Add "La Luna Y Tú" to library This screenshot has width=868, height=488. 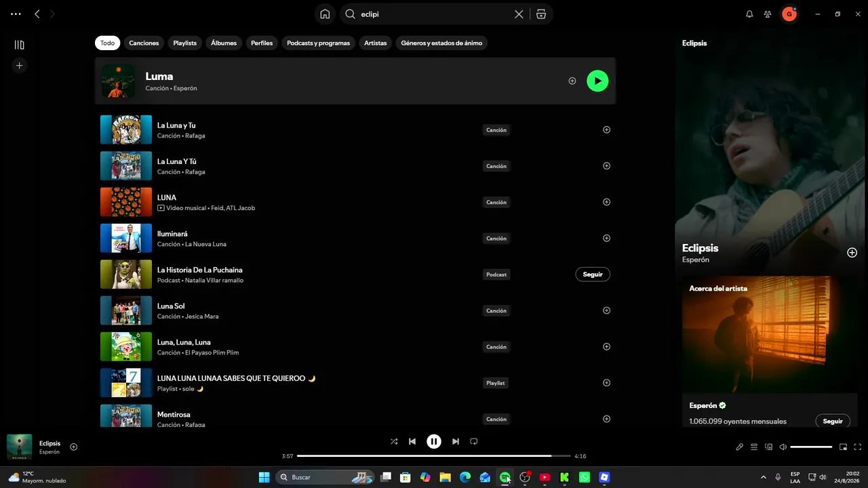(606, 166)
